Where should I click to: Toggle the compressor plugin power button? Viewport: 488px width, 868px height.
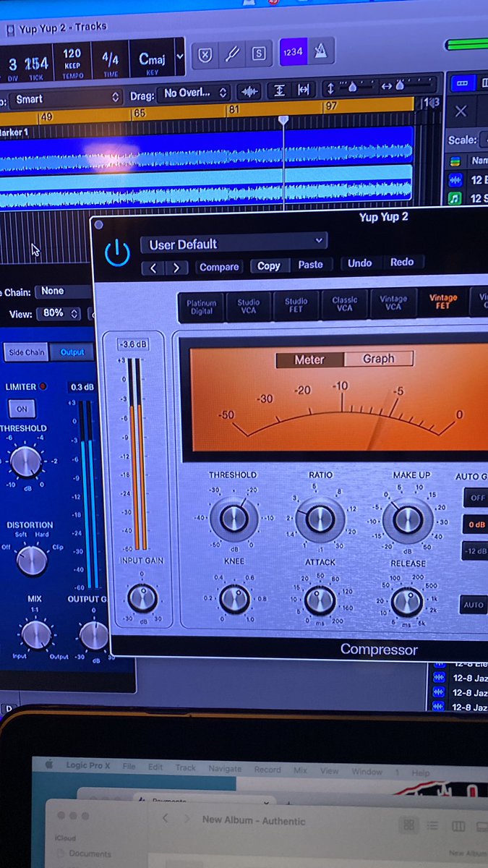[117, 253]
